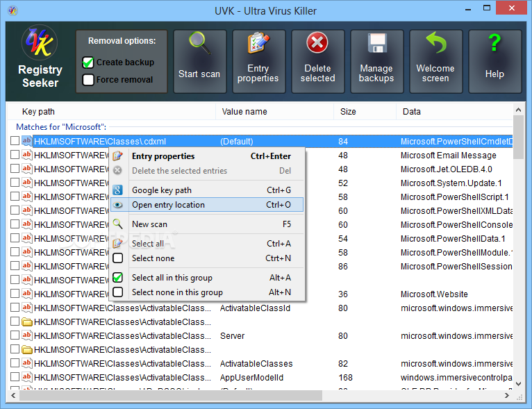Viewport: 532px width, 409px height.
Task: Click the Matches for "Microsoft" group header
Action: click(61, 127)
